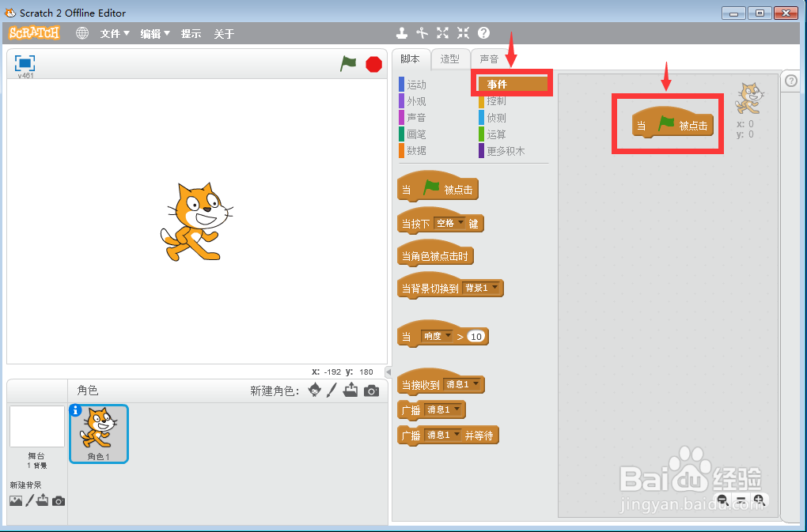
Task: Open the 关于 menu item
Action: [x=224, y=34]
